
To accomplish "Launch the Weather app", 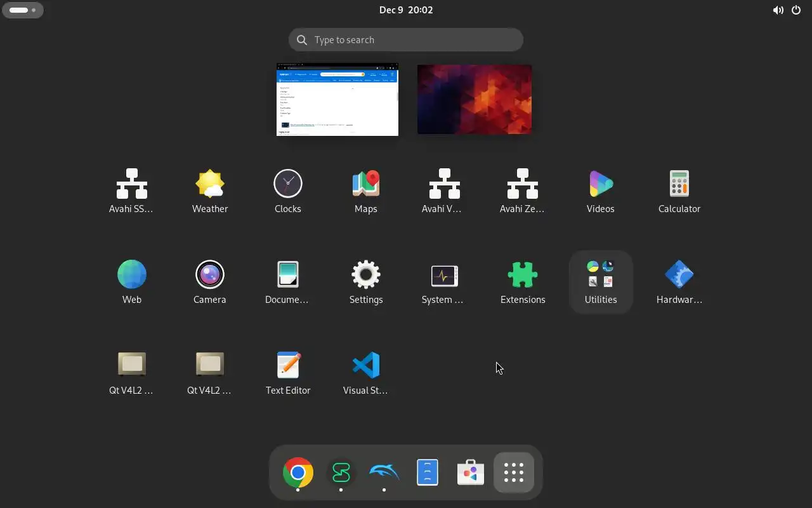I will (210, 190).
